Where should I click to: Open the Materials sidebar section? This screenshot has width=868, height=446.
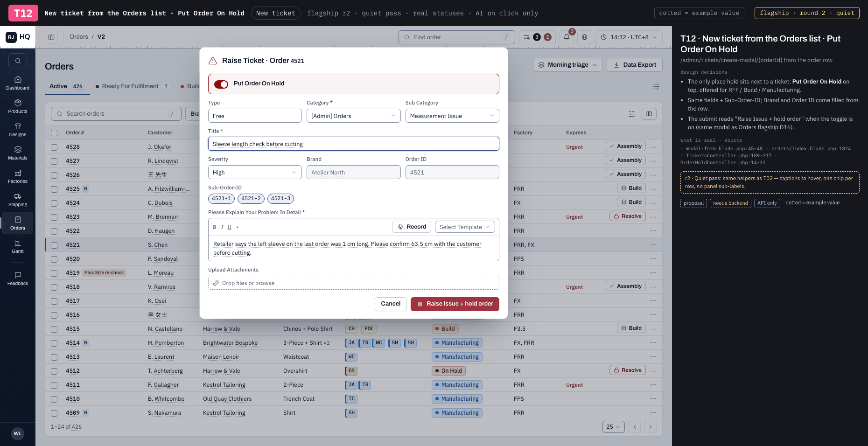pyautogui.click(x=18, y=153)
